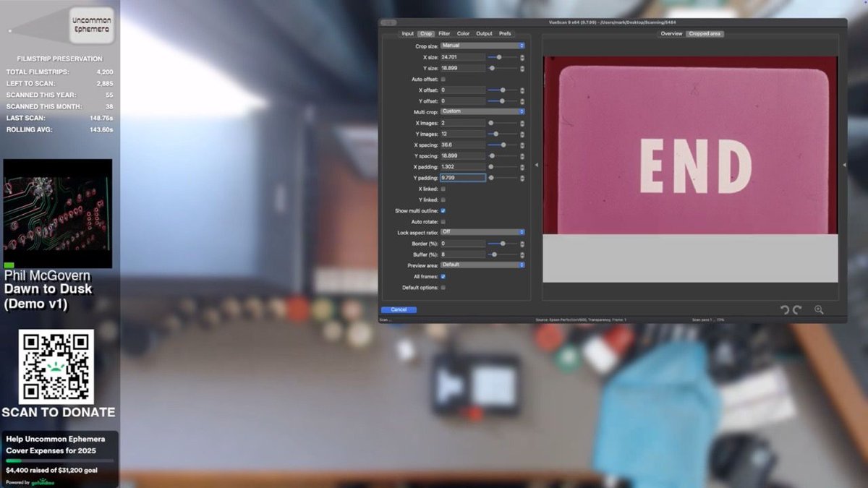
Task: Click the X padding stepper arrows
Action: [522, 167]
